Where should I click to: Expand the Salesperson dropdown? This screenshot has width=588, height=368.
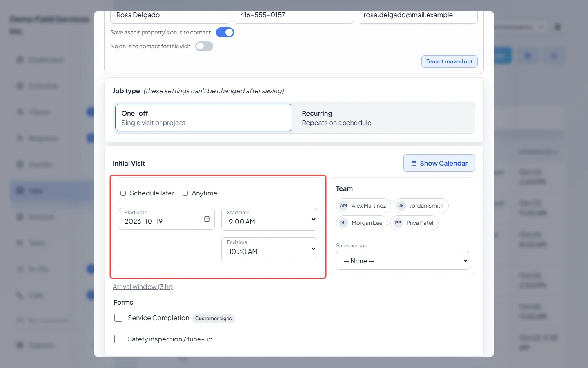coord(403,260)
